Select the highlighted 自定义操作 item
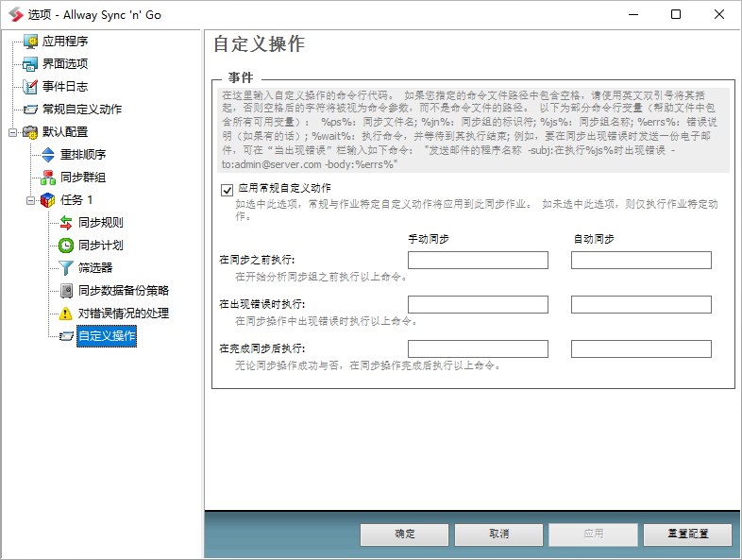The image size is (742, 560). click(x=107, y=336)
